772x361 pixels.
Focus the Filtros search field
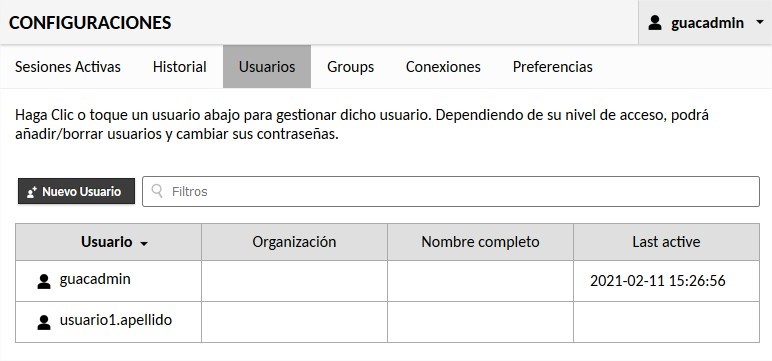click(x=451, y=191)
